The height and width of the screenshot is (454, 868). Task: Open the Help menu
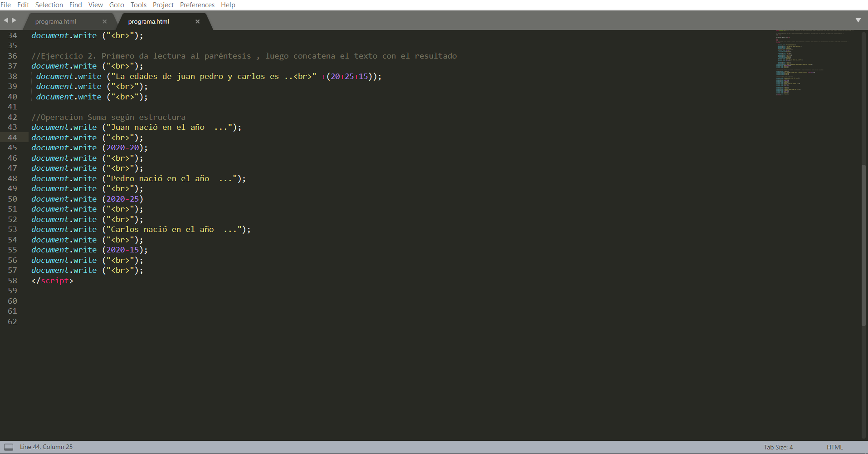(x=228, y=5)
